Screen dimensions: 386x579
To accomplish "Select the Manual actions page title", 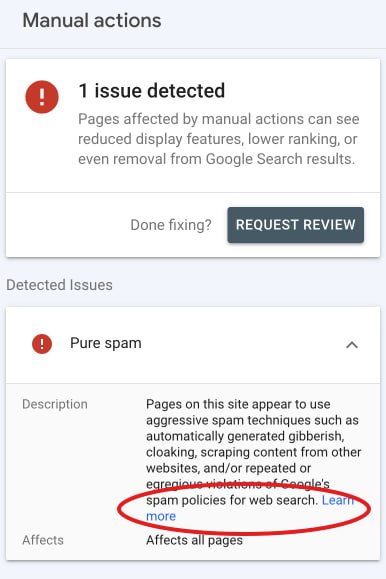I will coord(92,20).
